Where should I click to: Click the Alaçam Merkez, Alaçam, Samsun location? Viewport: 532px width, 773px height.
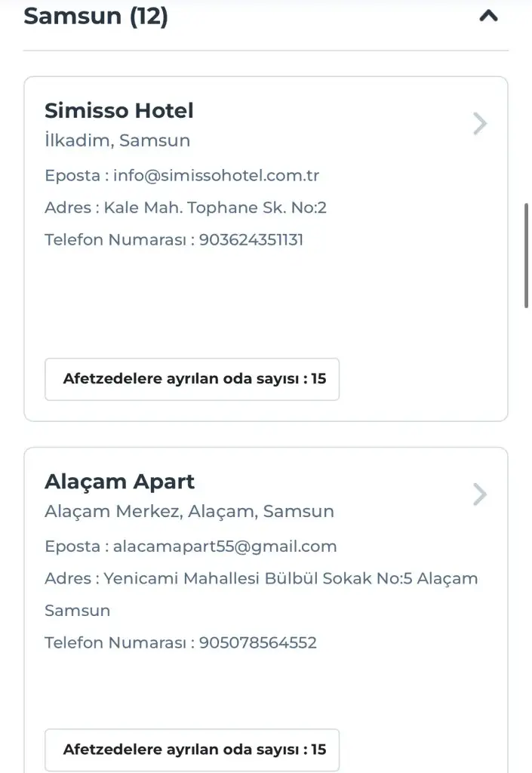tap(189, 511)
